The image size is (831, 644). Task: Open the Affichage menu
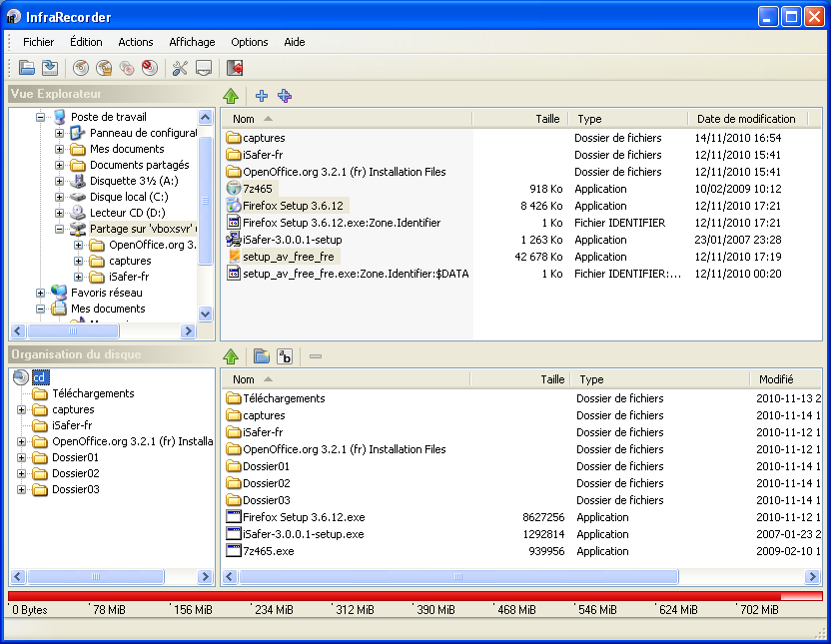[x=192, y=42]
